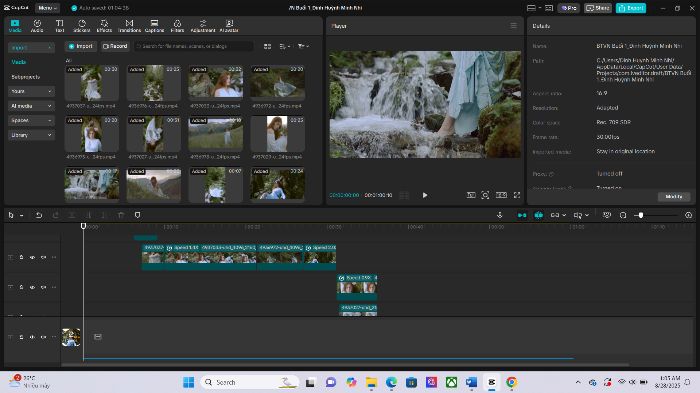Start voiceover recording with the microphone icon
This screenshot has height=393, width=700.
pyautogui.click(x=500, y=215)
